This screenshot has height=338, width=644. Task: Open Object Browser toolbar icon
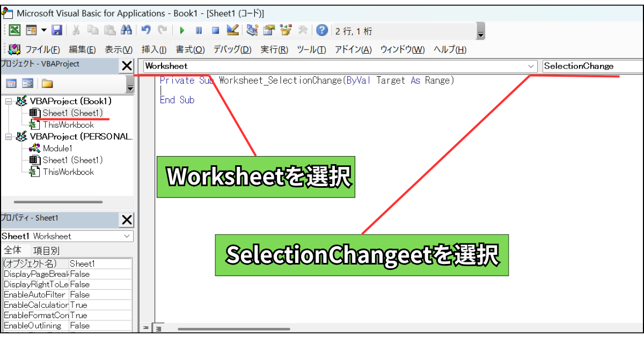(x=286, y=31)
